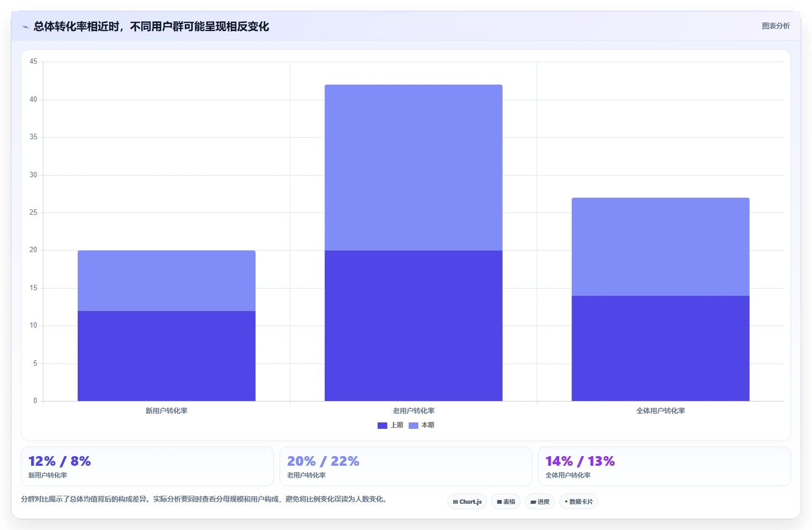Click the 上期 segment of the 新用户转化率 bar

point(167,356)
